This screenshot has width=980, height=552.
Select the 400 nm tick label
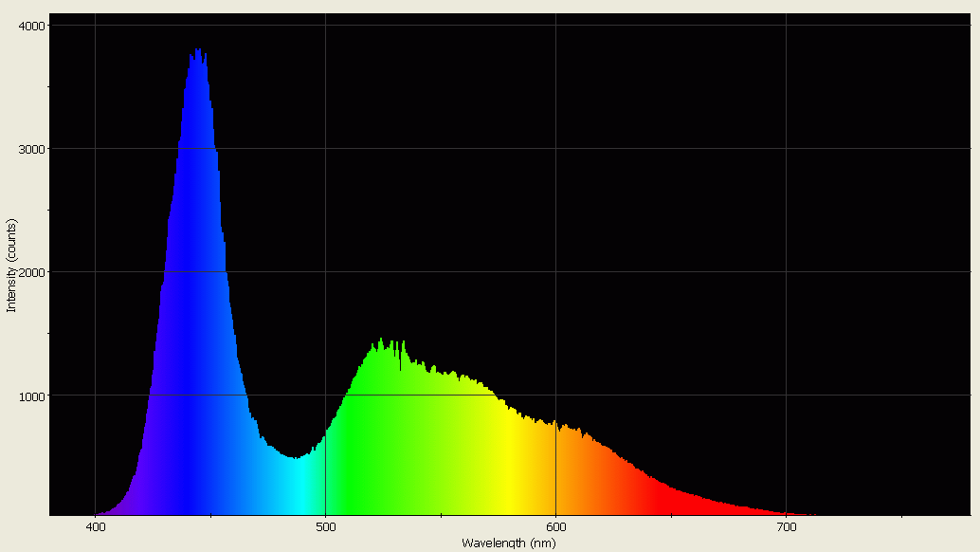coord(95,524)
